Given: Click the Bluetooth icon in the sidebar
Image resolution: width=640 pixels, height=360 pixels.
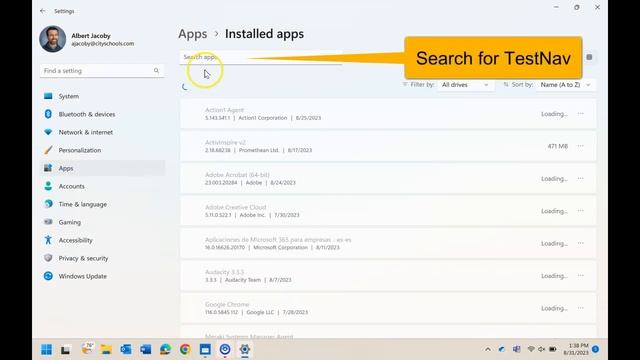Looking at the screenshot, I should 48,114.
